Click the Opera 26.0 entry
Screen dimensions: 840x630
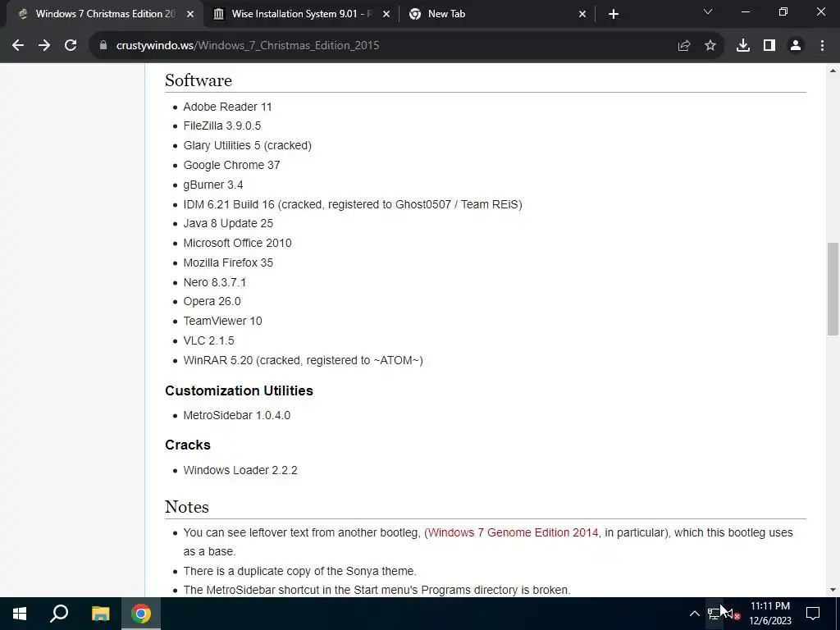[x=212, y=302]
